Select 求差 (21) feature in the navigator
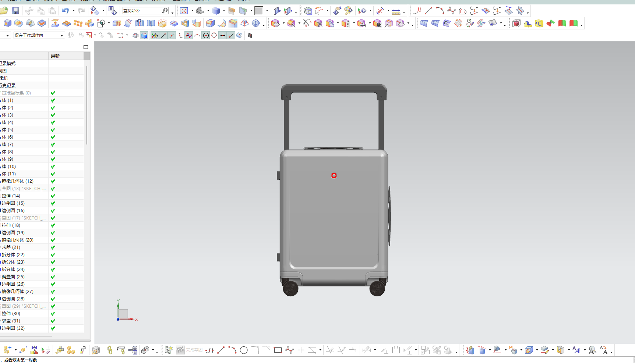Image resolution: width=635 pixels, height=364 pixels. 11,247
